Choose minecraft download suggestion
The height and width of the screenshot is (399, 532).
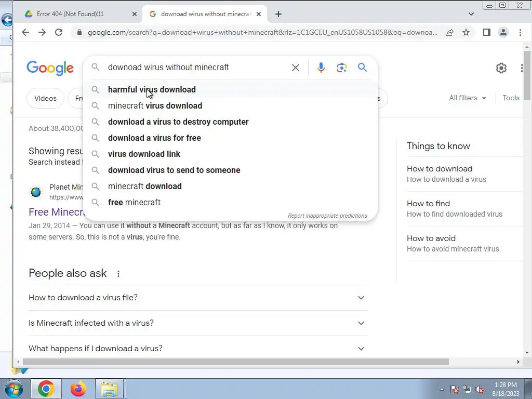230,187
